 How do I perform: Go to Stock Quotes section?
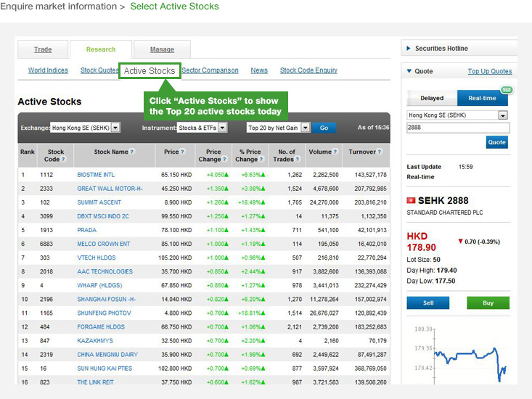pos(99,70)
